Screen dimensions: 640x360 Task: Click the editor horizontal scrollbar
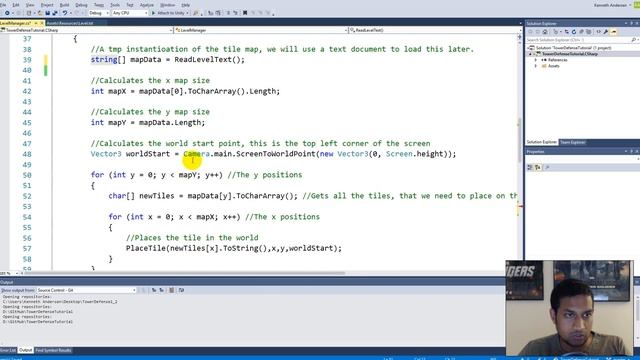(184, 273)
